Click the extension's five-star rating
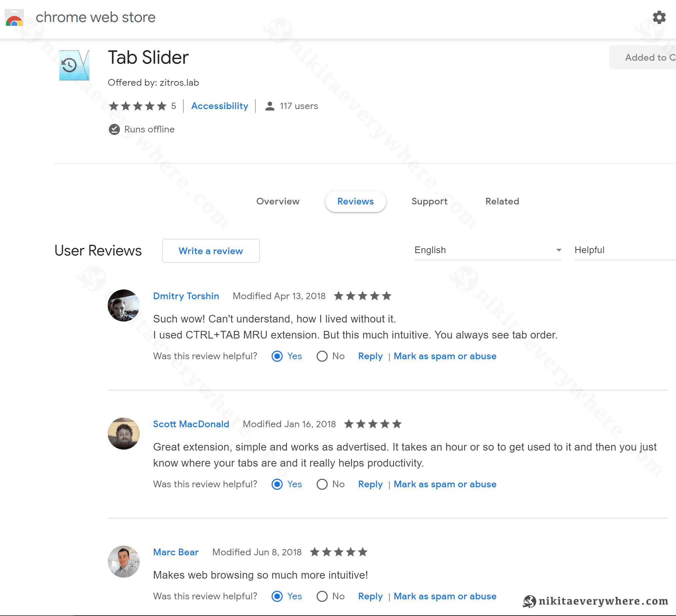Viewport: 676px width, 616px height. (x=137, y=106)
